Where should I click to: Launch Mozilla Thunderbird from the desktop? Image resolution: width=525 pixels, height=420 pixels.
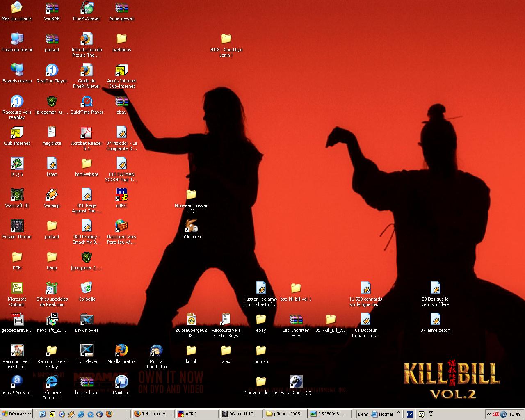(156, 351)
